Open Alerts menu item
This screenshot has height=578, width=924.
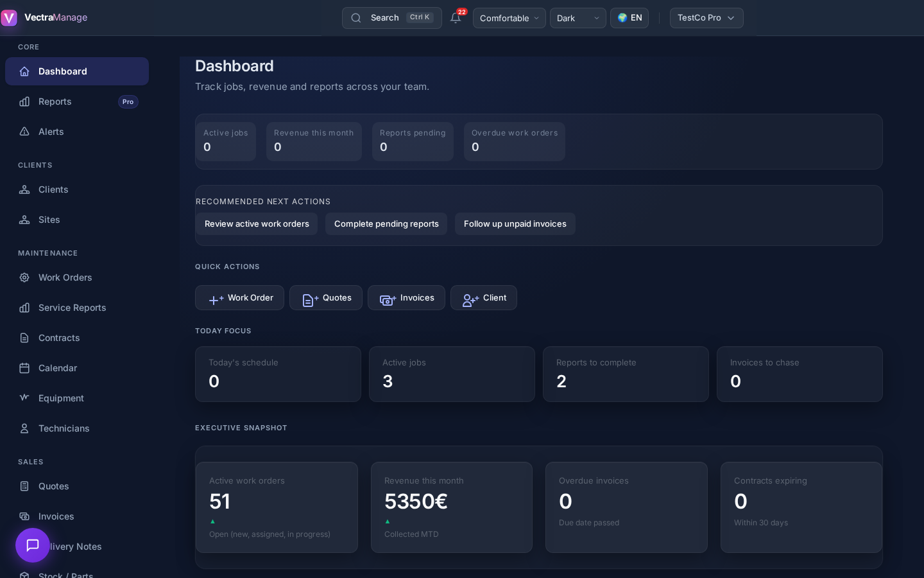[77, 132]
